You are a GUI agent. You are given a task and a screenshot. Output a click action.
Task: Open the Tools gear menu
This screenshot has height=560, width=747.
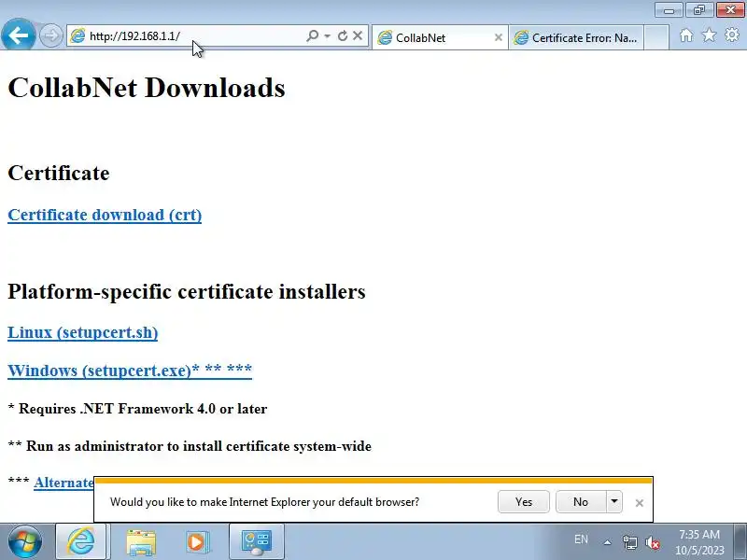(x=732, y=35)
